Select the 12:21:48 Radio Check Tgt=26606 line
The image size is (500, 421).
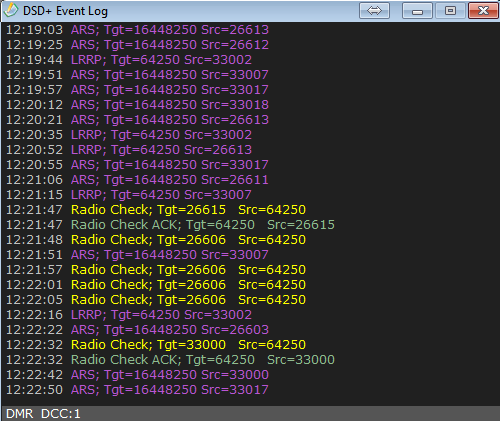[x=156, y=240]
